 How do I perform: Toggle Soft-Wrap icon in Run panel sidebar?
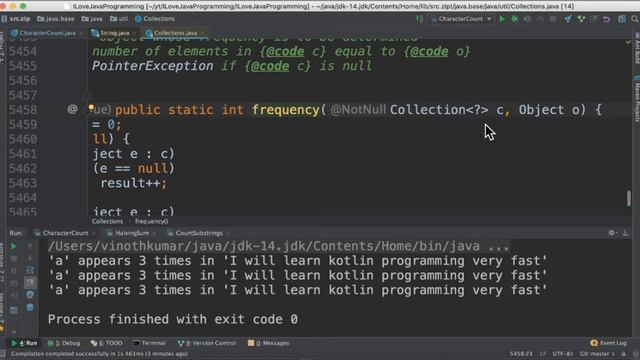[30, 270]
